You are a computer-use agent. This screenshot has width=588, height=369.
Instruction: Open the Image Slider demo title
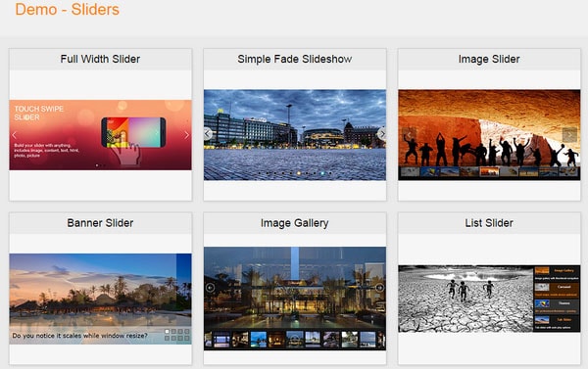pos(489,59)
